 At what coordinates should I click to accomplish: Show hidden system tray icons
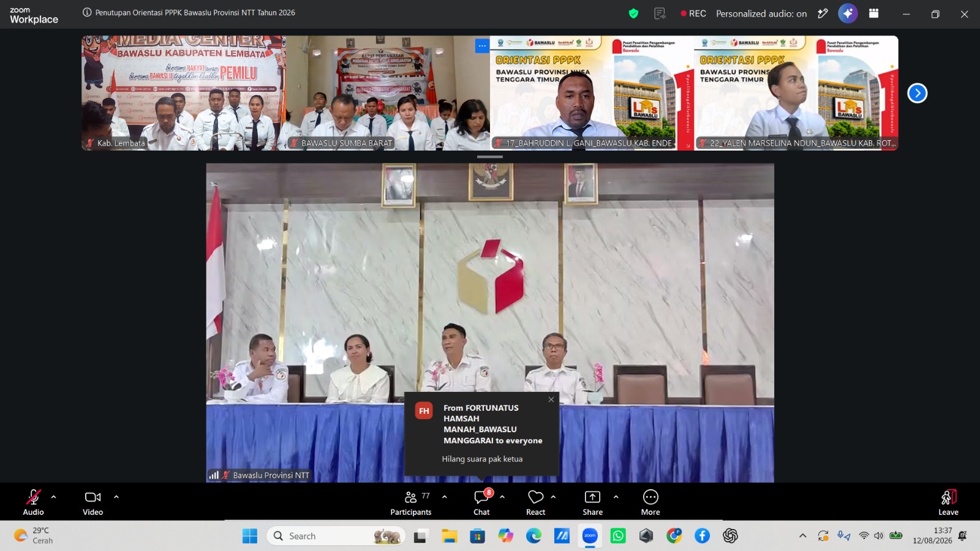803,536
